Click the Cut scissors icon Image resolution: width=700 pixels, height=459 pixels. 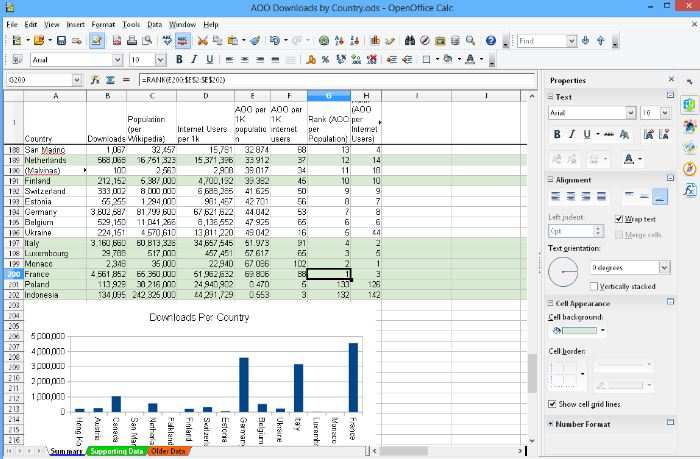click(x=203, y=41)
